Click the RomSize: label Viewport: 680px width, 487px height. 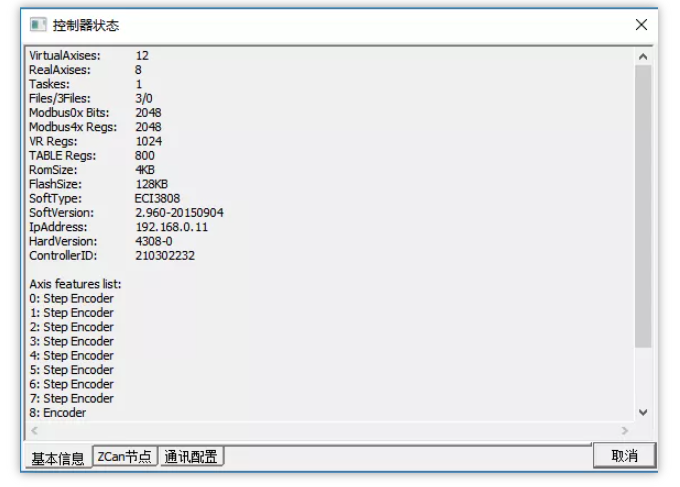click(53, 170)
